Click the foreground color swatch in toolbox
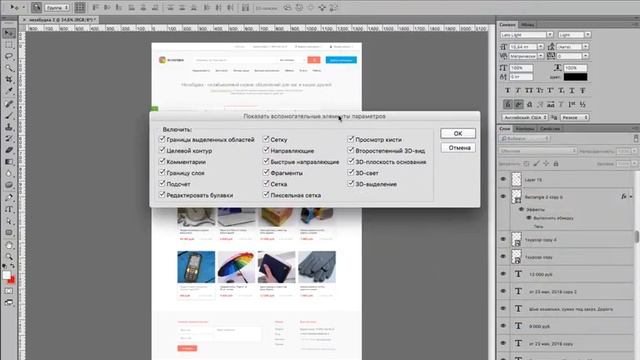 (6, 276)
